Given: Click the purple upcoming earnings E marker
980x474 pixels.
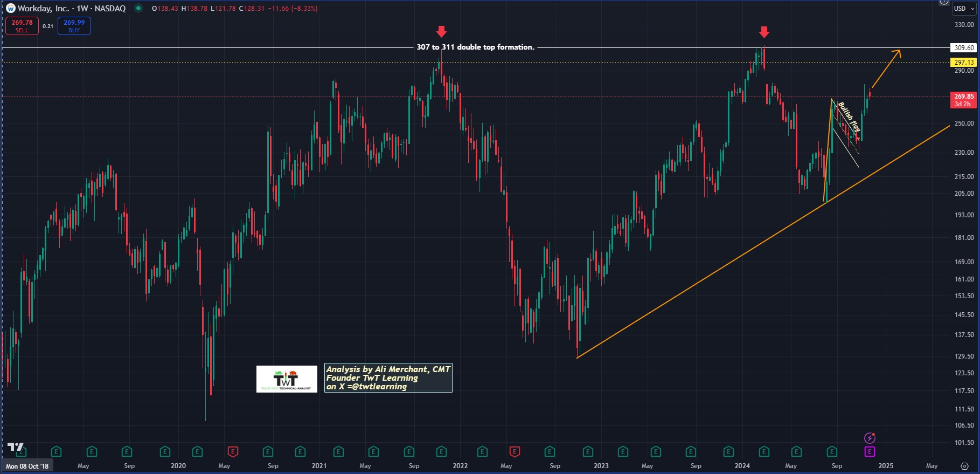Looking at the screenshot, I should pos(870,452).
